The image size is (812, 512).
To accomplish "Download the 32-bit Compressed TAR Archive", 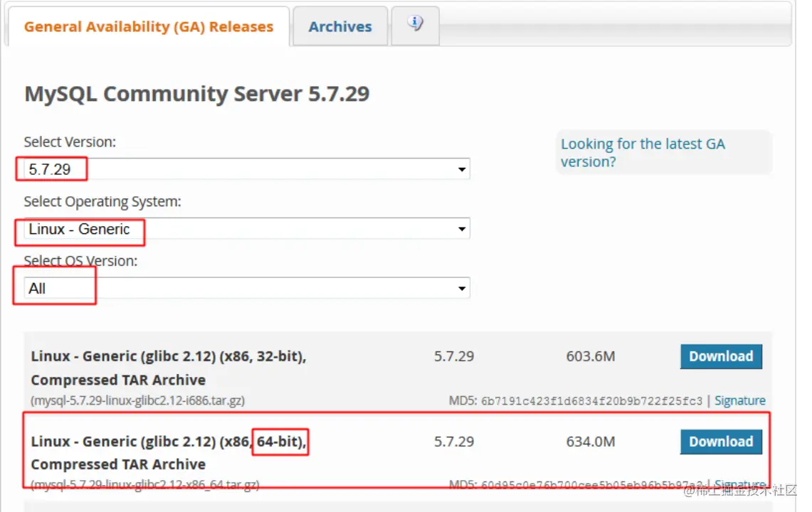I will click(x=721, y=356).
